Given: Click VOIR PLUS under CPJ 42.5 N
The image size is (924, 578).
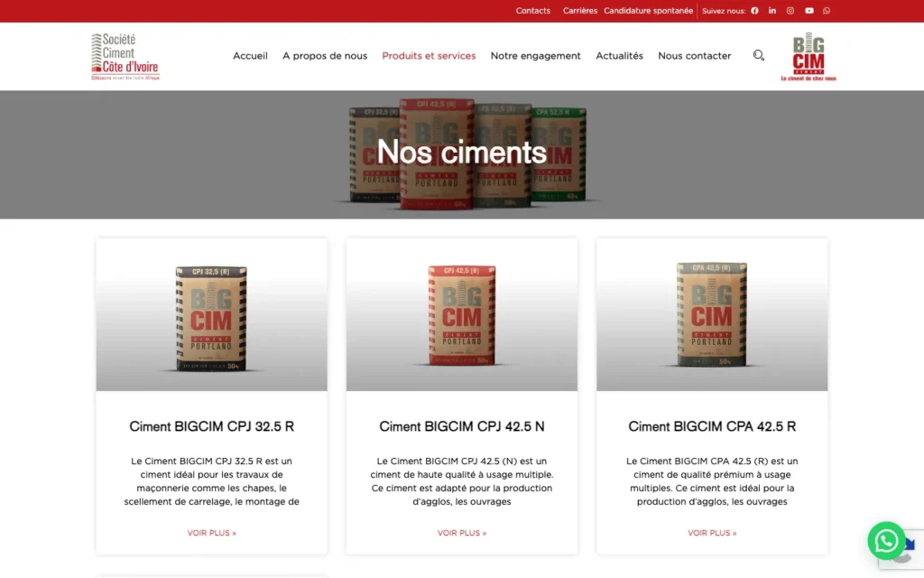Looking at the screenshot, I should click(x=461, y=533).
